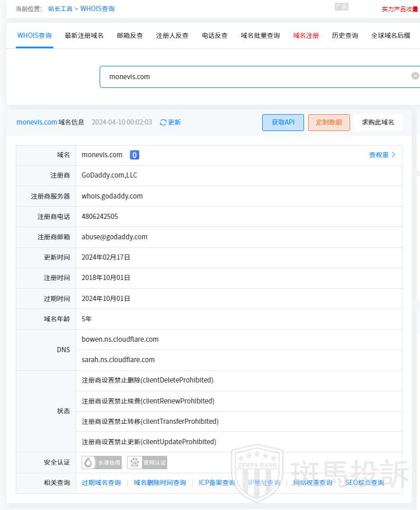
Task: Expand 查权重 with the arrow link
Action: (382, 155)
